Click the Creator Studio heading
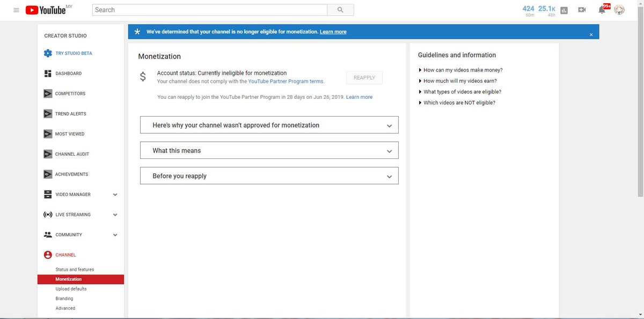 (65, 36)
